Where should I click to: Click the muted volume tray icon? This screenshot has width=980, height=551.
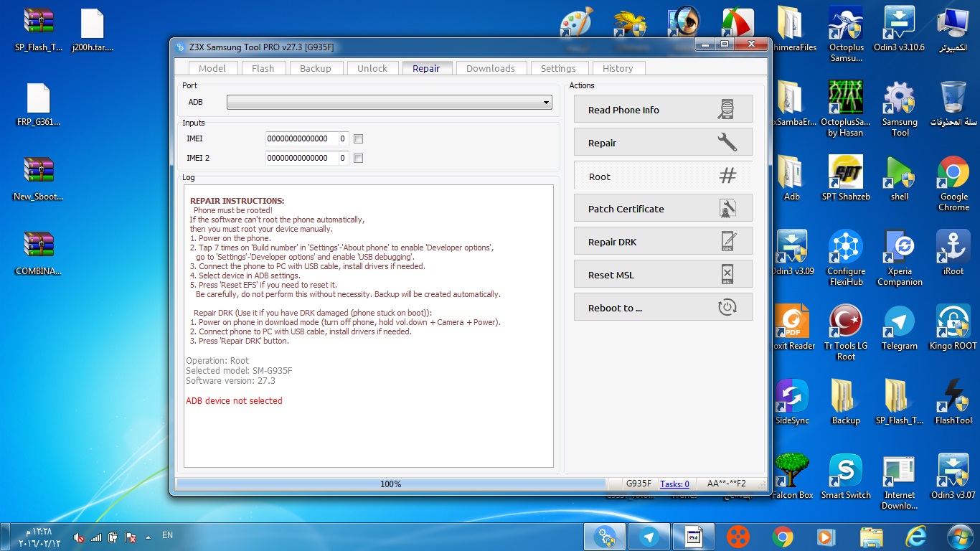coord(79,537)
